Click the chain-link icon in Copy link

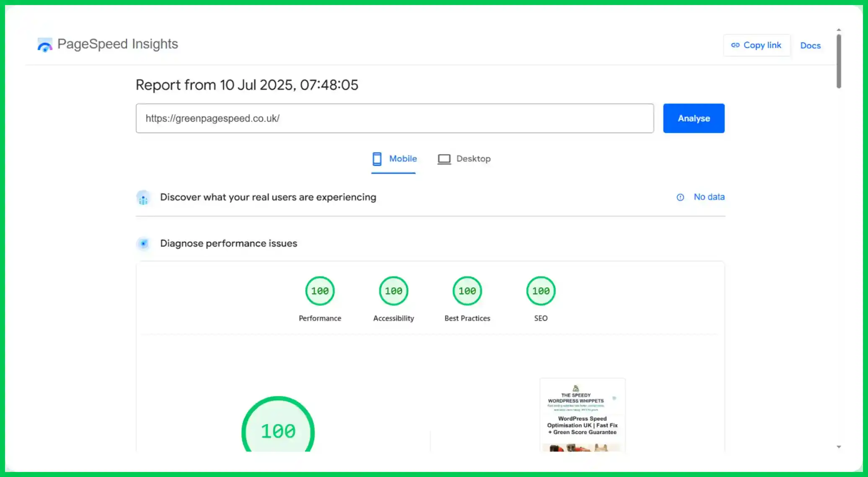pyautogui.click(x=735, y=45)
